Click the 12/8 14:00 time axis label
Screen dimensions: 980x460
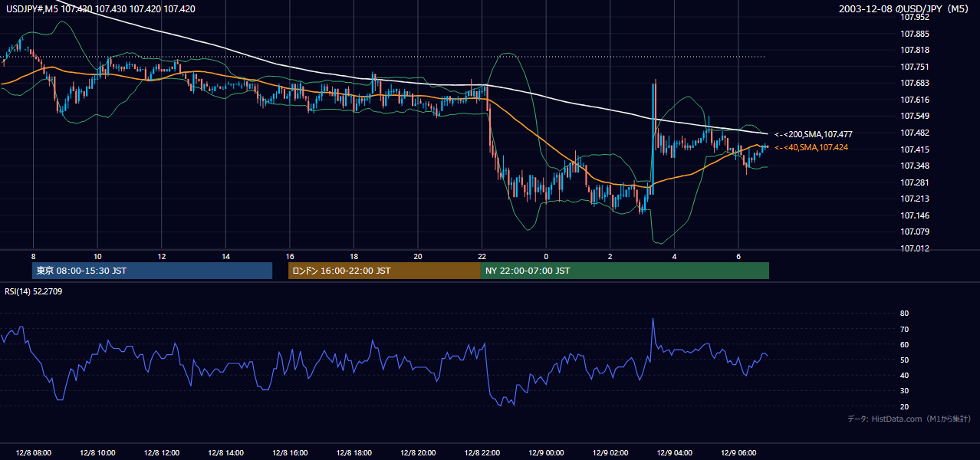pyautogui.click(x=225, y=453)
